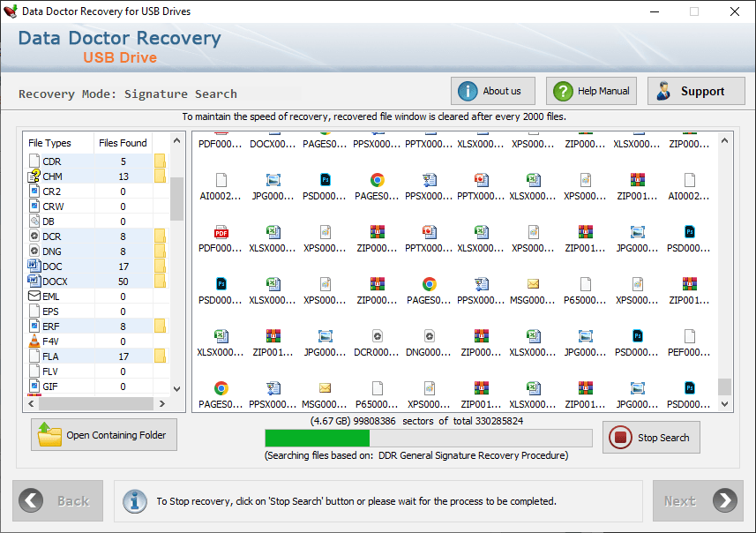Screen dimensions: 756x533
Task: Select the DOCX Word document icon
Action: tap(34, 281)
